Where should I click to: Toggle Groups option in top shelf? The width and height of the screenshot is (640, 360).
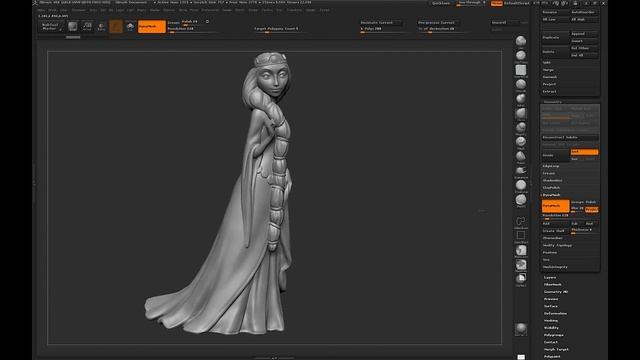click(x=173, y=22)
